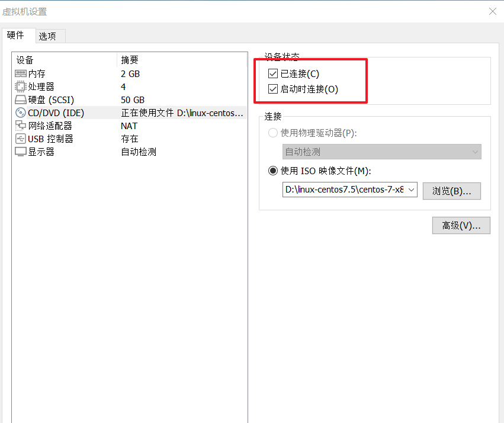Select 使用物理驱动器(P) radio button
The width and height of the screenshot is (504, 423).
[273, 133]
